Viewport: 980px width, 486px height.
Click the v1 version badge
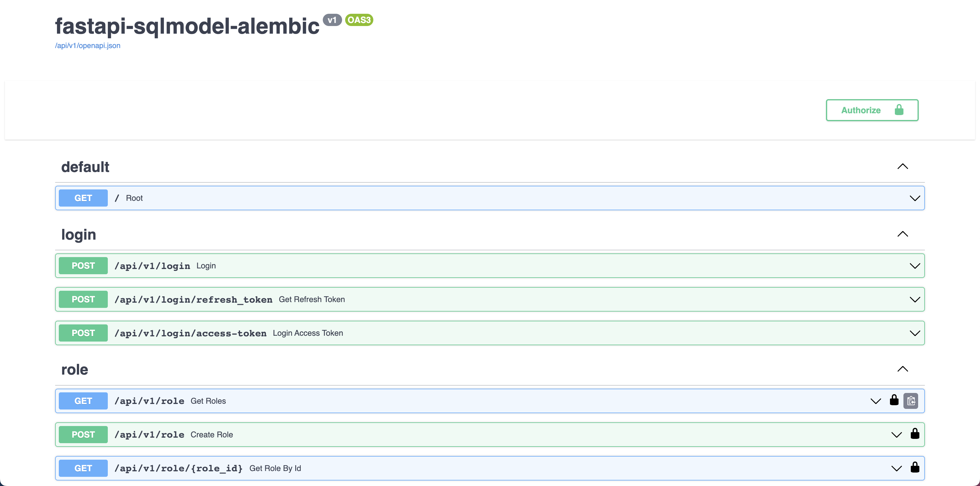tap(332, 20)
